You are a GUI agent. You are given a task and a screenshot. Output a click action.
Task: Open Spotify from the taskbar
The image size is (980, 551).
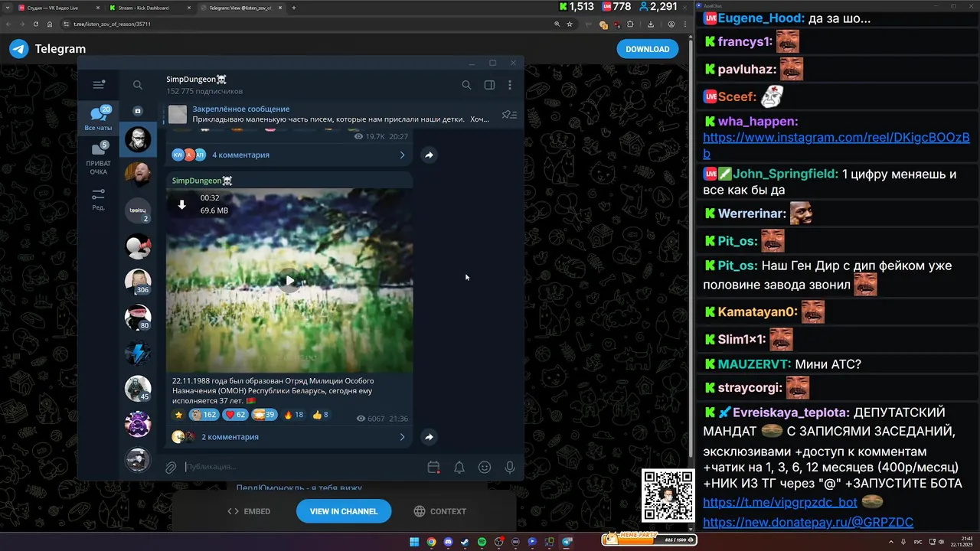tap(482, 542)
